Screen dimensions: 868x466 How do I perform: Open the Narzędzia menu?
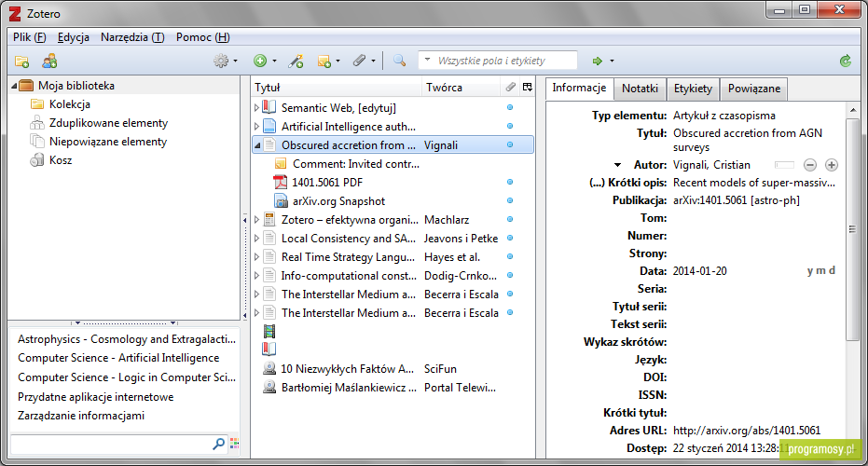tap(132, 37)
